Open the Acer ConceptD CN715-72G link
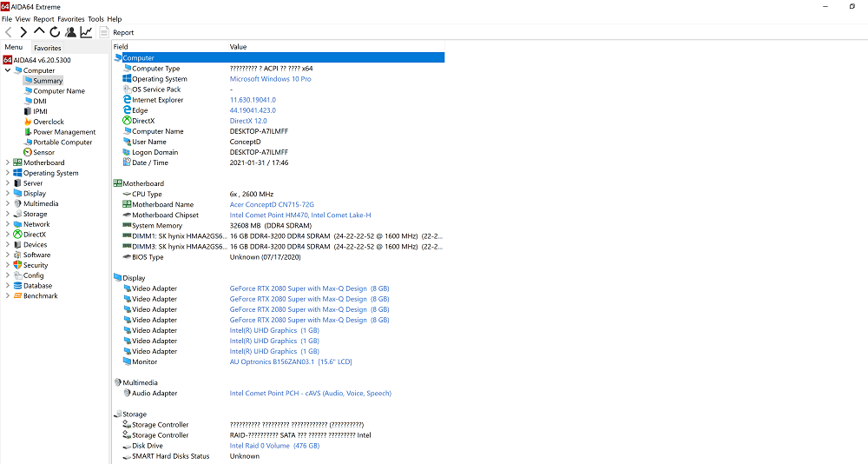868x464 pixels. point(272,204)
